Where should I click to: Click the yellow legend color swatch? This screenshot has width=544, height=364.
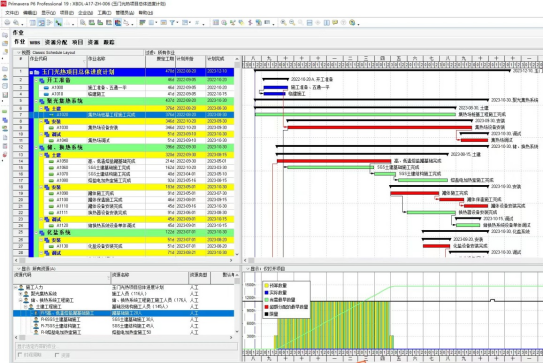pos(266,286)
